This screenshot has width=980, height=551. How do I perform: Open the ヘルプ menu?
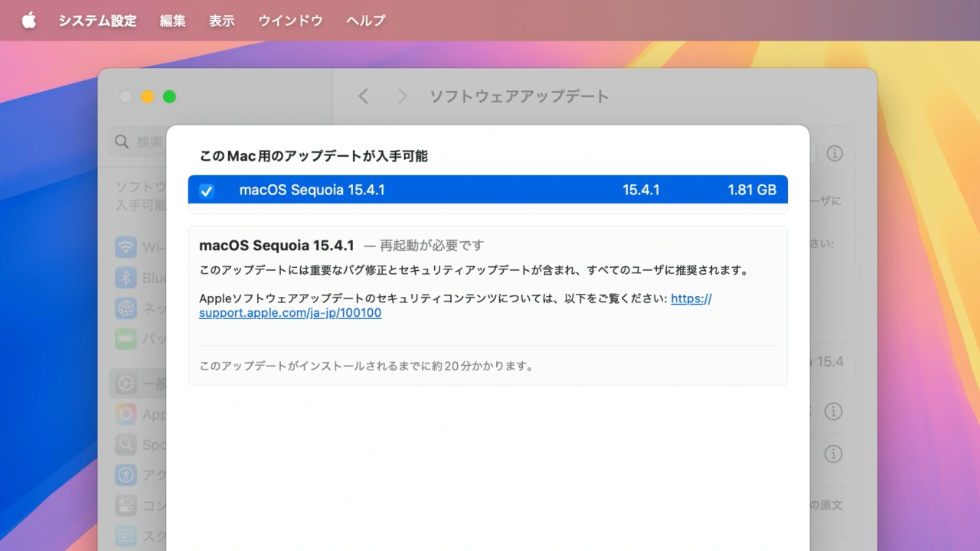pyautogui.click(x=365, y=21)
